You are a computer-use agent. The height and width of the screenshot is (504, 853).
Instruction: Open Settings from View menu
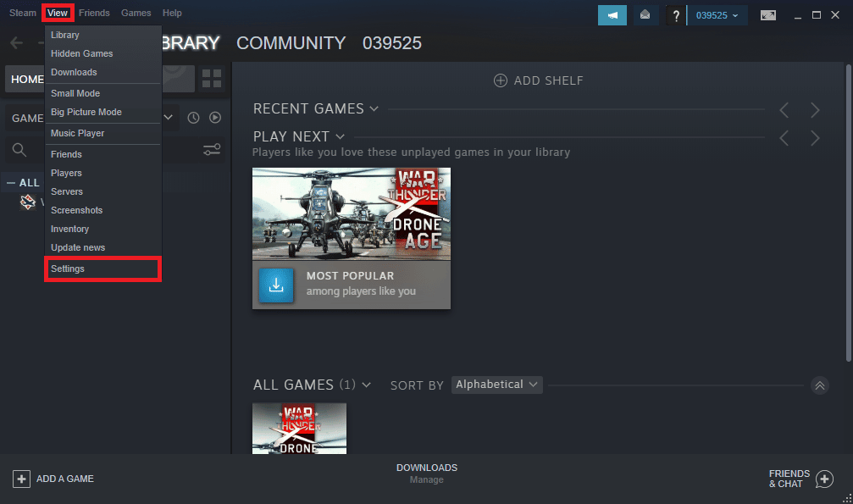pos(102,269)
